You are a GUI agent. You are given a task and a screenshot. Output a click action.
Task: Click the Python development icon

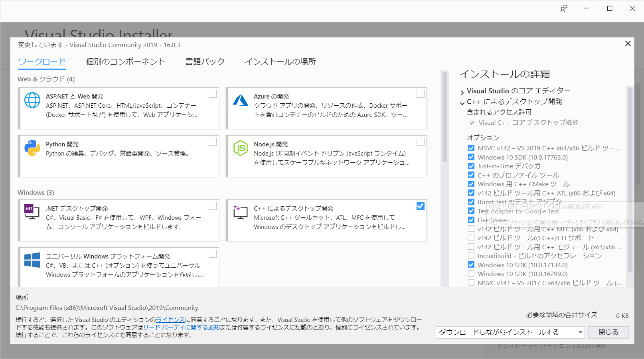(x=32, y=148)
